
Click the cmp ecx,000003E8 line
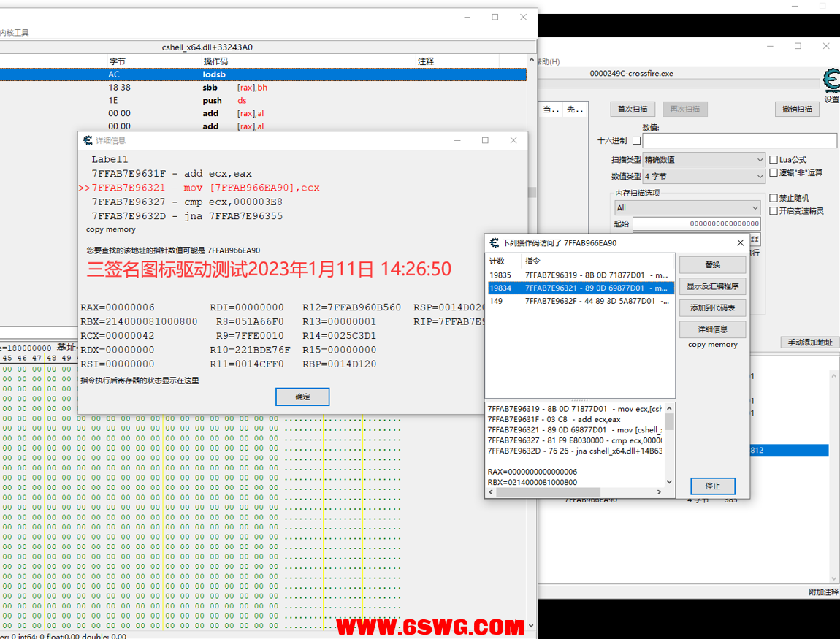(187, 202)
